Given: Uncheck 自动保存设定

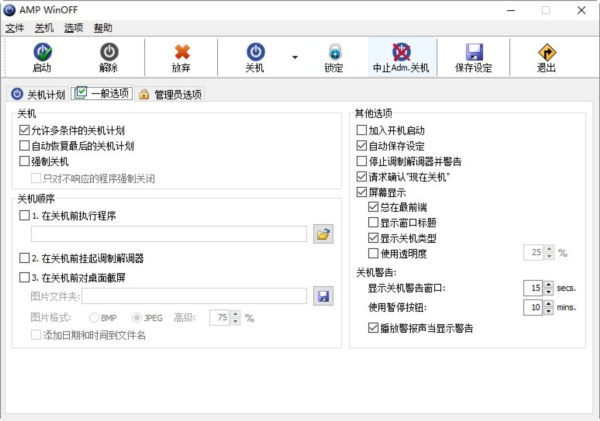Looking at the screenshot, I should (x=361, y=145).
